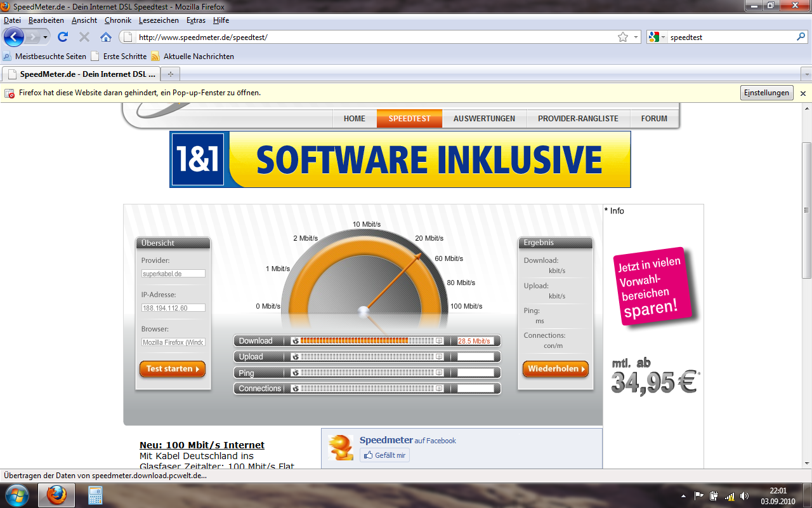Click the Download progress bar
This screenshot has height=508, width=812.
[x=367, y=341]
